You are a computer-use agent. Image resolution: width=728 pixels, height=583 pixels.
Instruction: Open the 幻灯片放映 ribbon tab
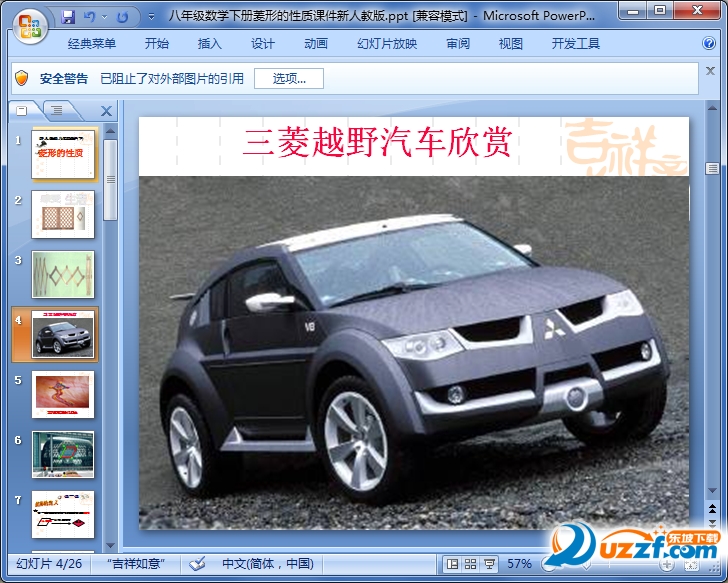(x=387, y=44)
